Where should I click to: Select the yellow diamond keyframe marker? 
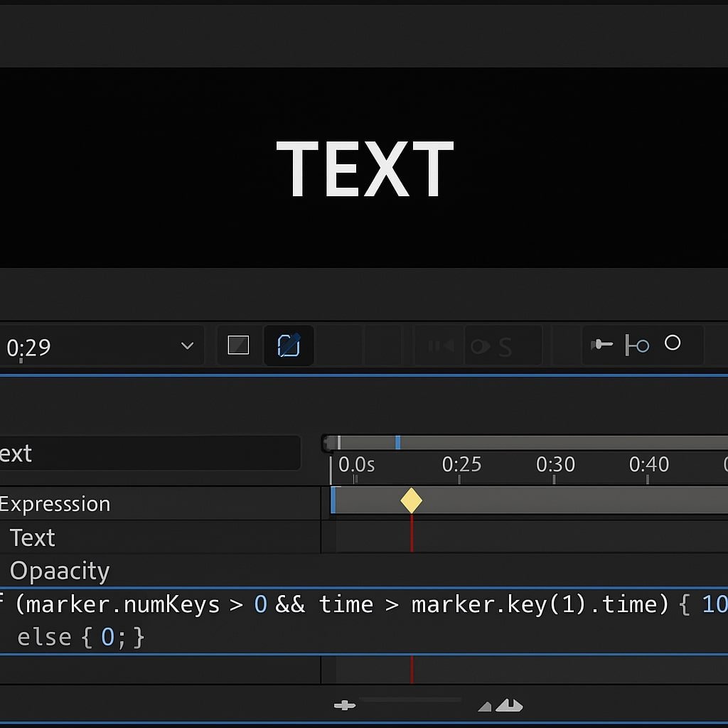tap(411, 500)
